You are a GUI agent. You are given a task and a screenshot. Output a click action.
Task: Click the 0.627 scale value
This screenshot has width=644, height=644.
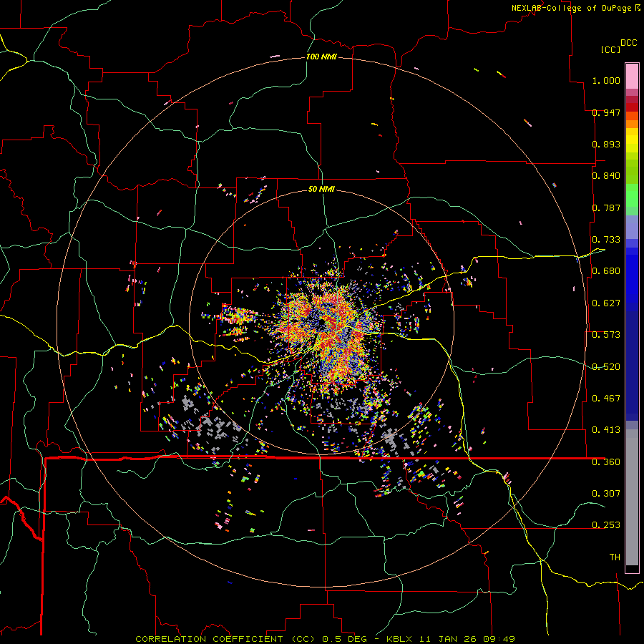(606, 303)
